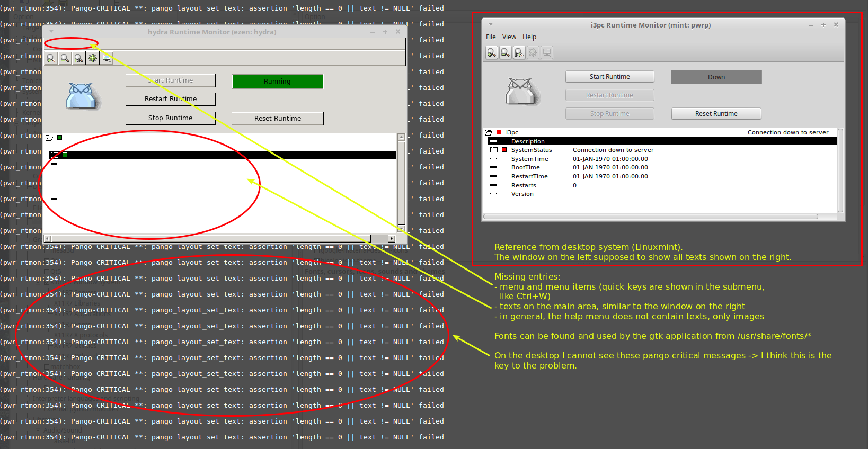Select the BootTime row

pyautogui.click(x=662, y=167)
